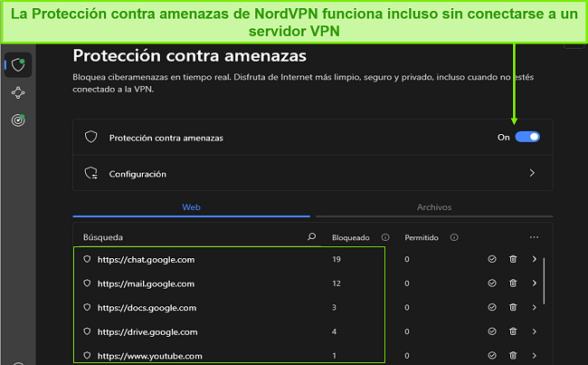Click the Permitido column header

[422, 237]
